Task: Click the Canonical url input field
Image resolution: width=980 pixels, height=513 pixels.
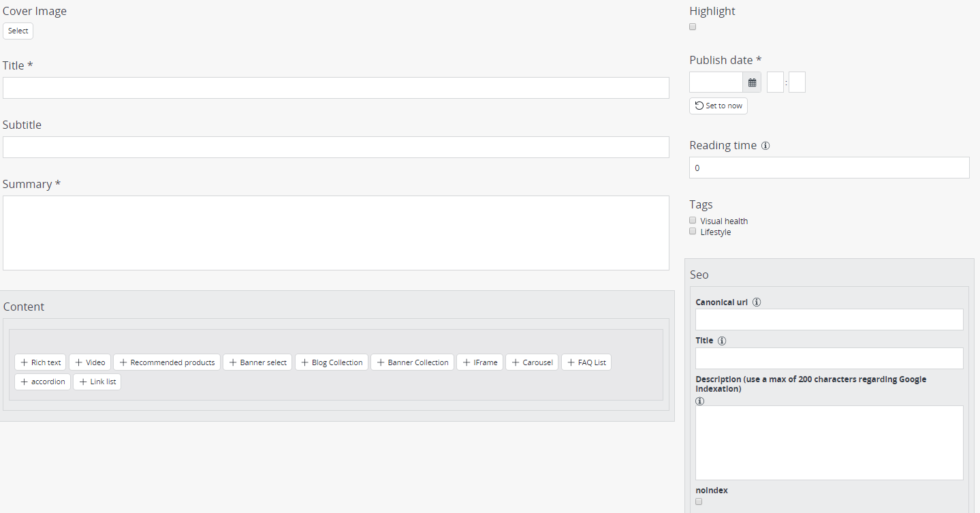Action: pos(829,320)
